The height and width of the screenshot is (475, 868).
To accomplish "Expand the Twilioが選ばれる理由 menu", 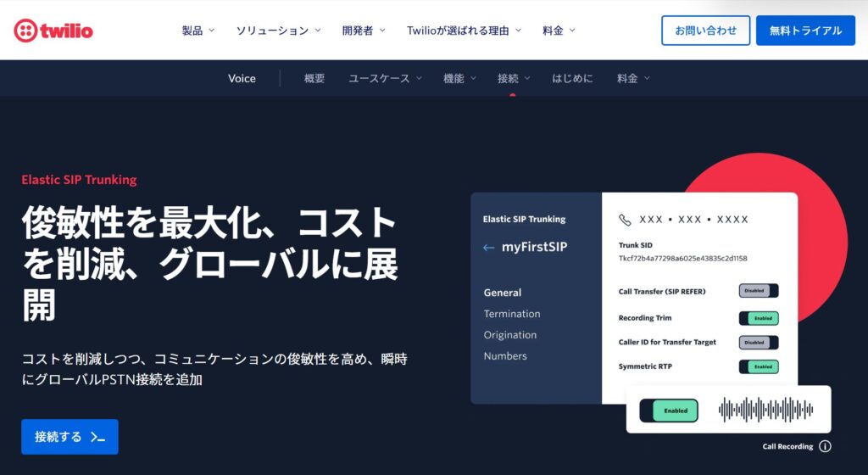I will 464,31.
